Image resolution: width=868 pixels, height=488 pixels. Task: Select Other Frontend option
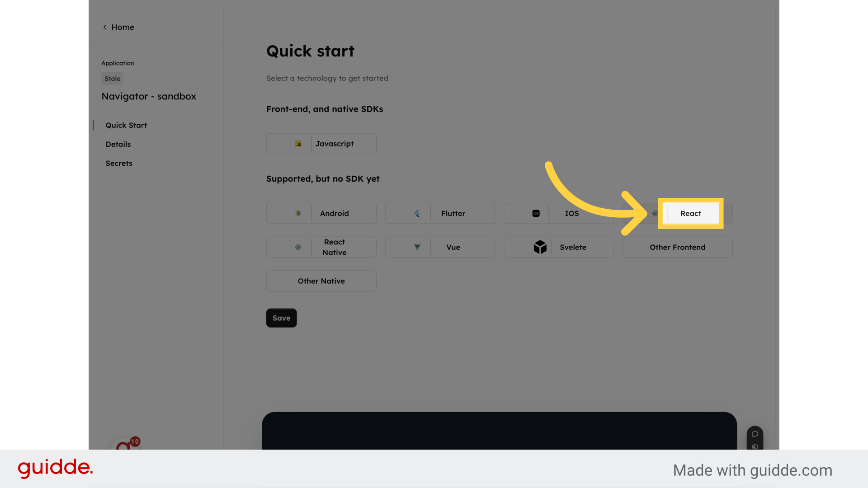click(678, 247)
